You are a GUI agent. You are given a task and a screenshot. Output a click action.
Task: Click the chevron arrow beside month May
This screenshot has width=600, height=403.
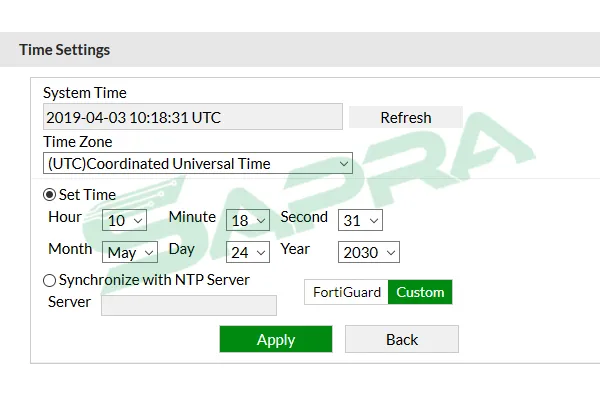pos(149,253)
